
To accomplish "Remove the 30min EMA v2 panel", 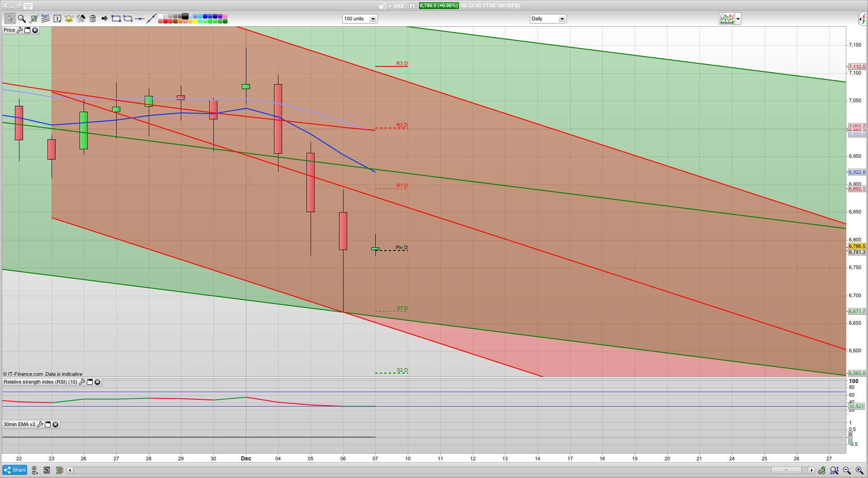I will point(55,424).
